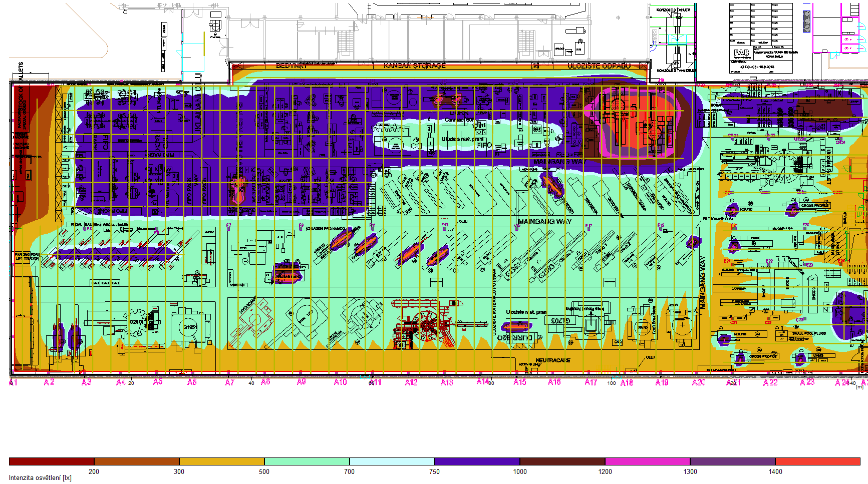Click the PARKING FOR LIFT TRUCKS label
The image size is (868, 484).
click(x=27, y=256)
